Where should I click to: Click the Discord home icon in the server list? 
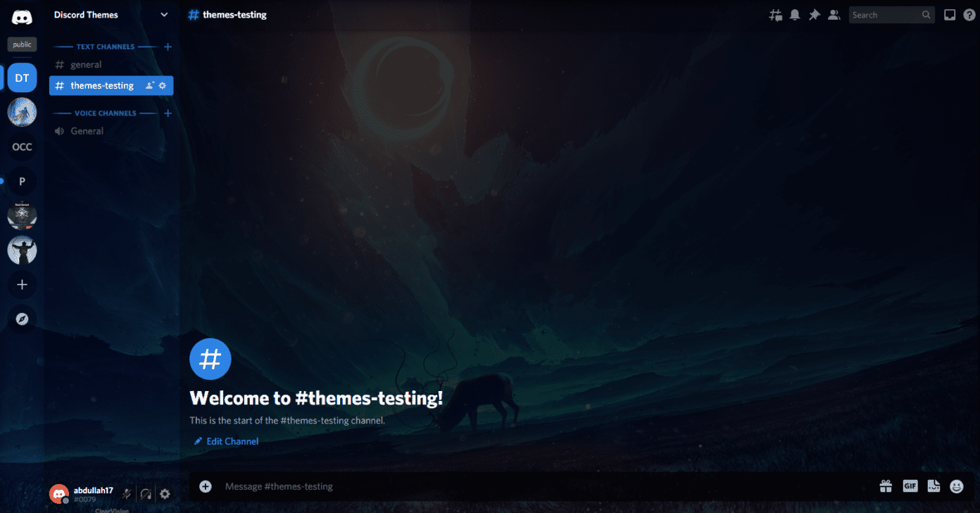coord(22,17)
